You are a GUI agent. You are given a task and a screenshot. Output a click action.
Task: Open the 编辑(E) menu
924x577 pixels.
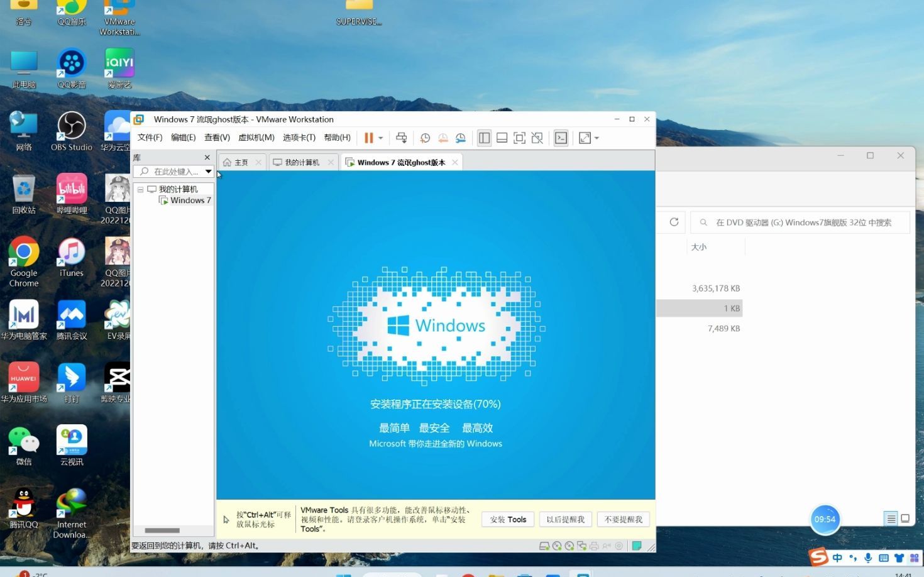pos(183,138)
